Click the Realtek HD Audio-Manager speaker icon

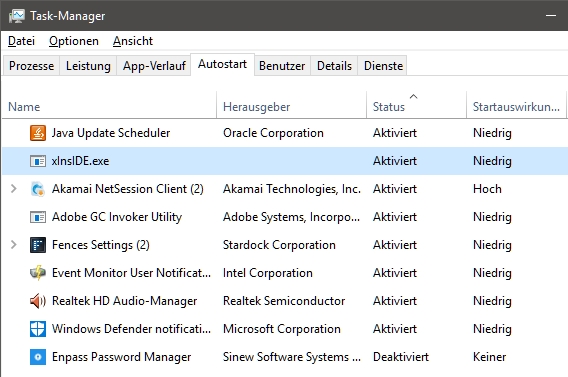pos(38,301)
